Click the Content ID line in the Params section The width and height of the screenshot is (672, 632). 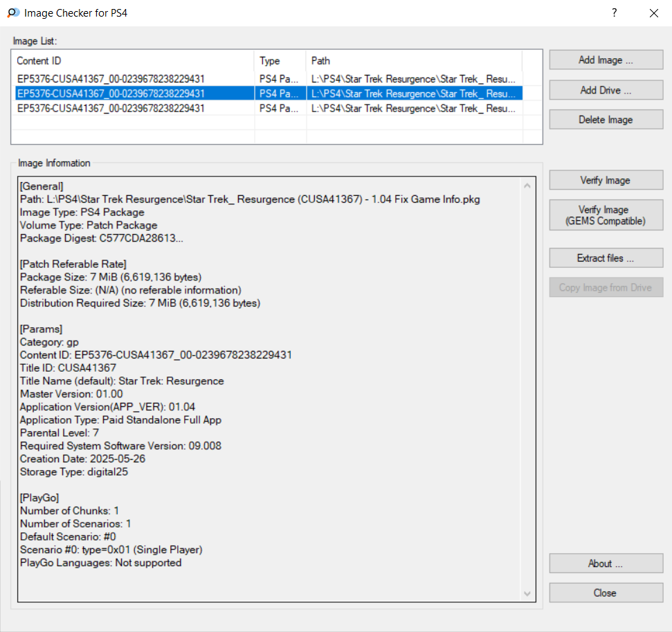pos(156,355)
